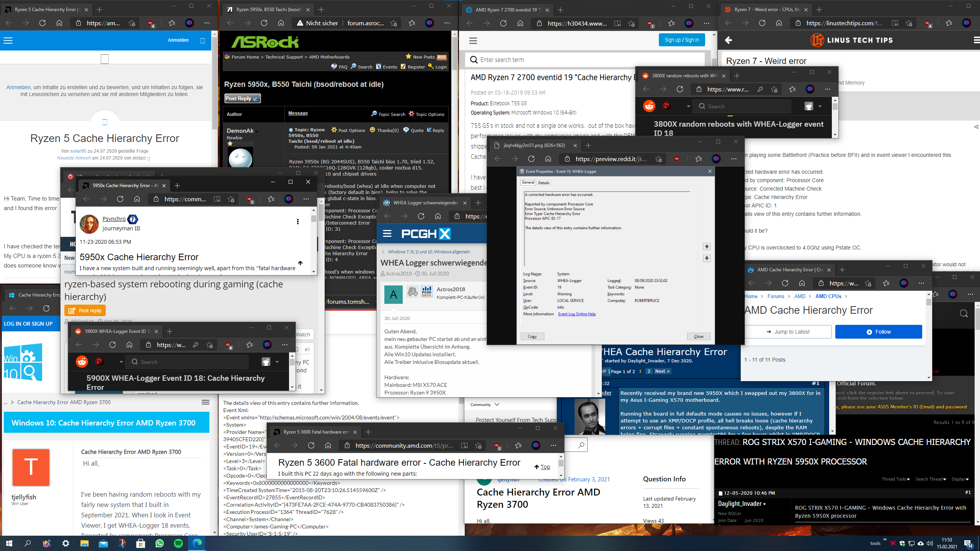Viewport: 980px width, 551px height.
Task: Open notification center with 14 badge
Action: coord(969,543)
